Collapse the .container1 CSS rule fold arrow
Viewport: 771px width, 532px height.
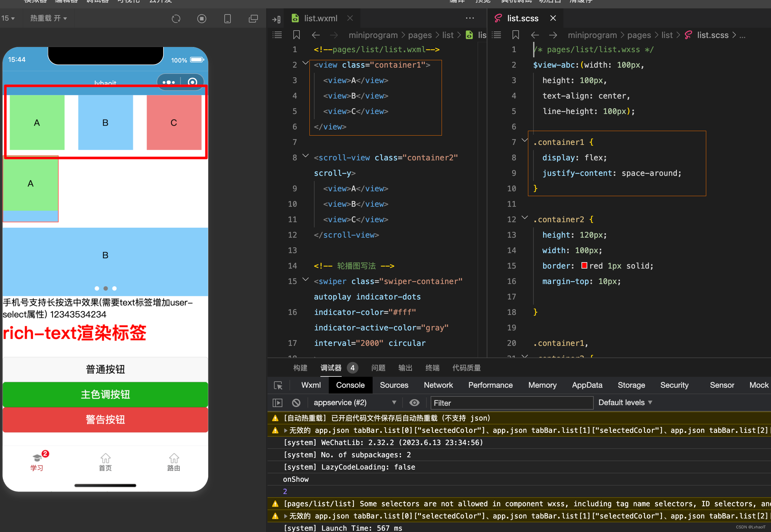click(x=524, y=140)
